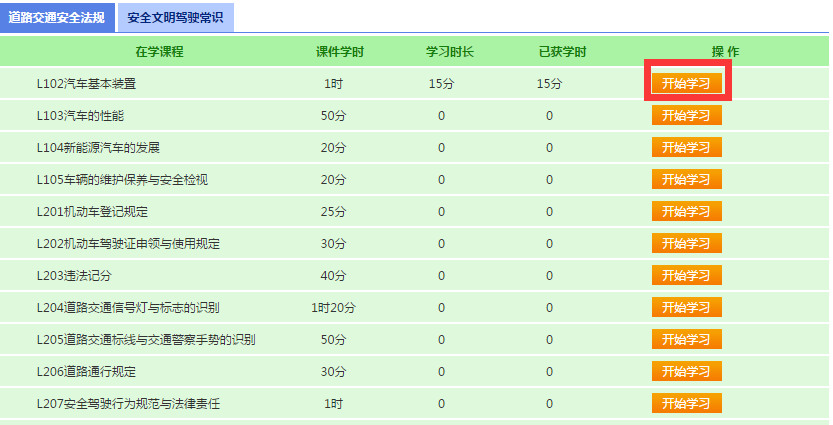Screen dimensions: 833x425
Task: Click the 课件学时 column header
Action: [340, 52]
